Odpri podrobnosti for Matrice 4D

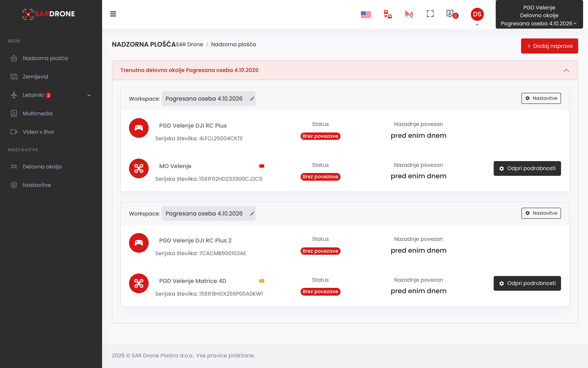click(527, 283)
